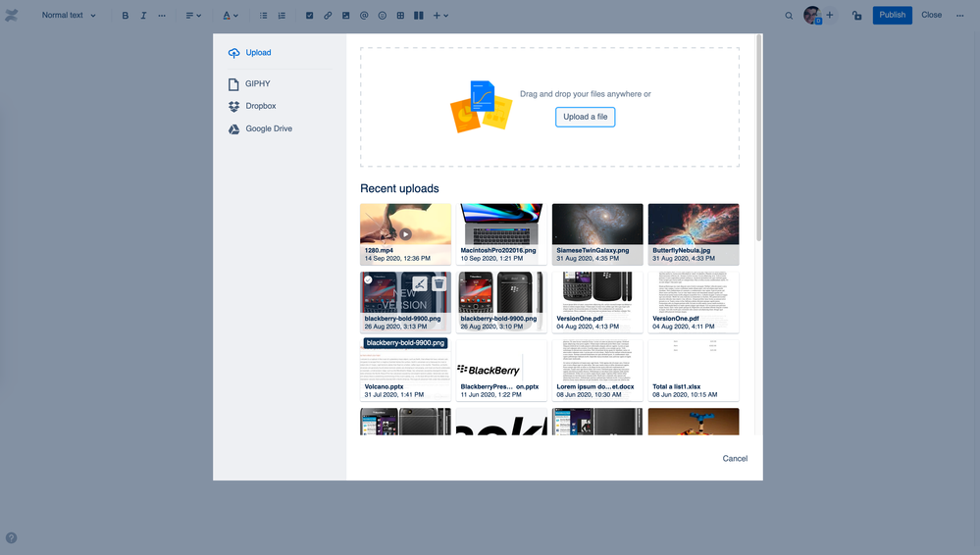Click the link icon in toolbar
980x555 pixels.
pyautogui.click(x=328, y=16)
